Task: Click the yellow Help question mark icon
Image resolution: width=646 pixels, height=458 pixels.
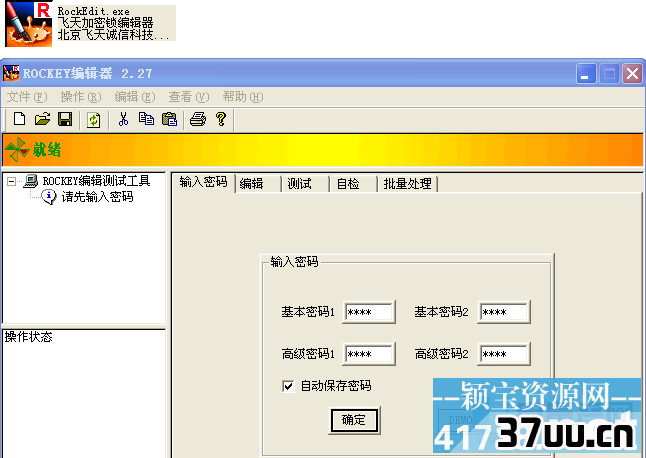Action: click(x=221, y=119)
